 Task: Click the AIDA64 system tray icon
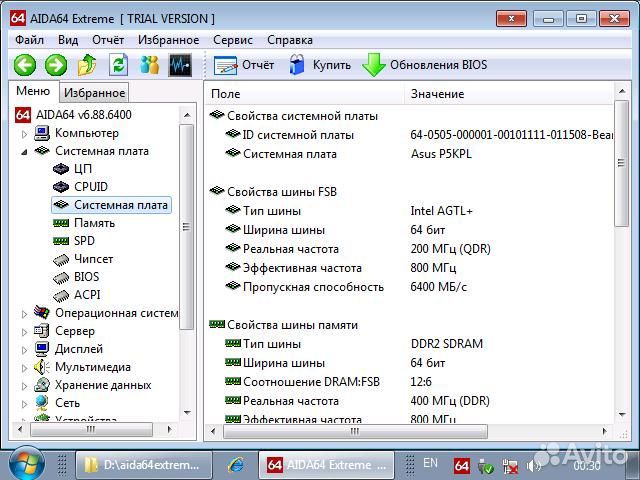coord(462,466)
